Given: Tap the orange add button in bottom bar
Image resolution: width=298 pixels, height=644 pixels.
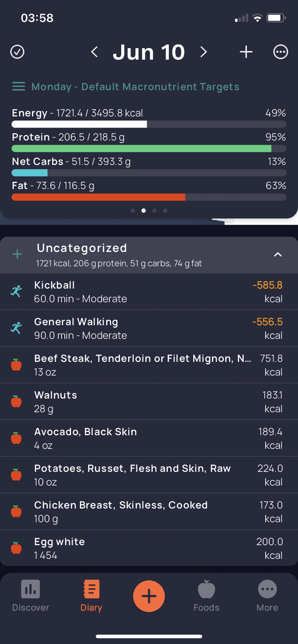Looking at the screenshot, I should [149, 596].
